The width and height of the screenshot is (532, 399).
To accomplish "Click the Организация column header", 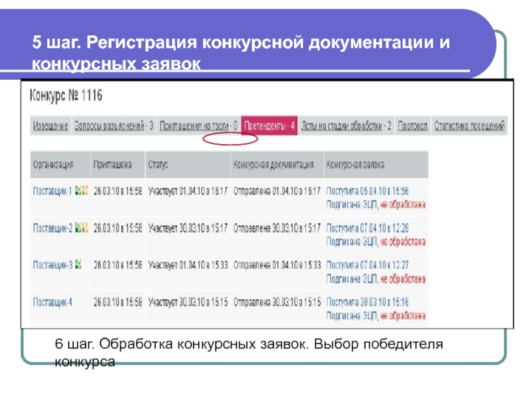I will pos(60,165).
